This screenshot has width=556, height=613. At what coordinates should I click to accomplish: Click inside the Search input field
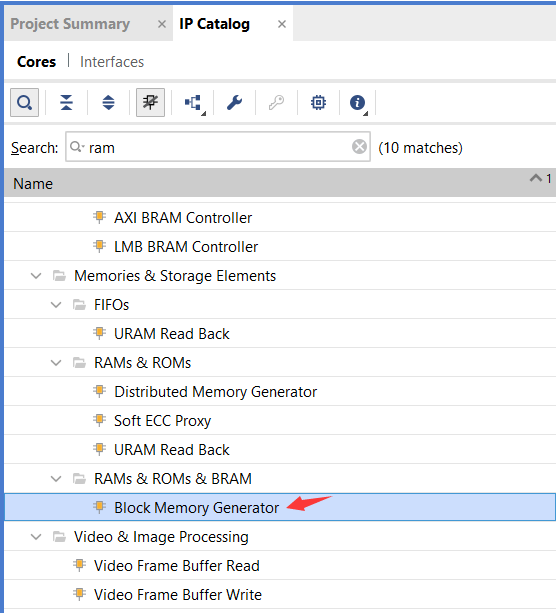[x=218, y=147]
